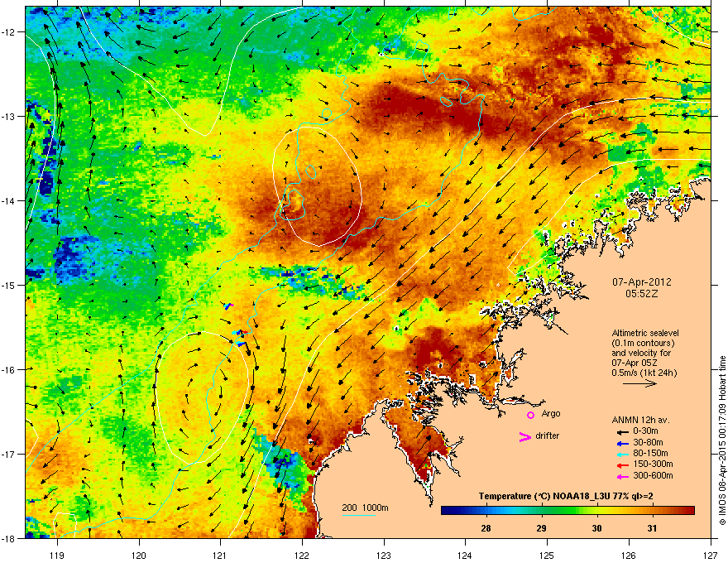Click the 'Altimetric sealevel' legend line
Image resolution: width=728 pixels, height=563 pixels.
645,333
